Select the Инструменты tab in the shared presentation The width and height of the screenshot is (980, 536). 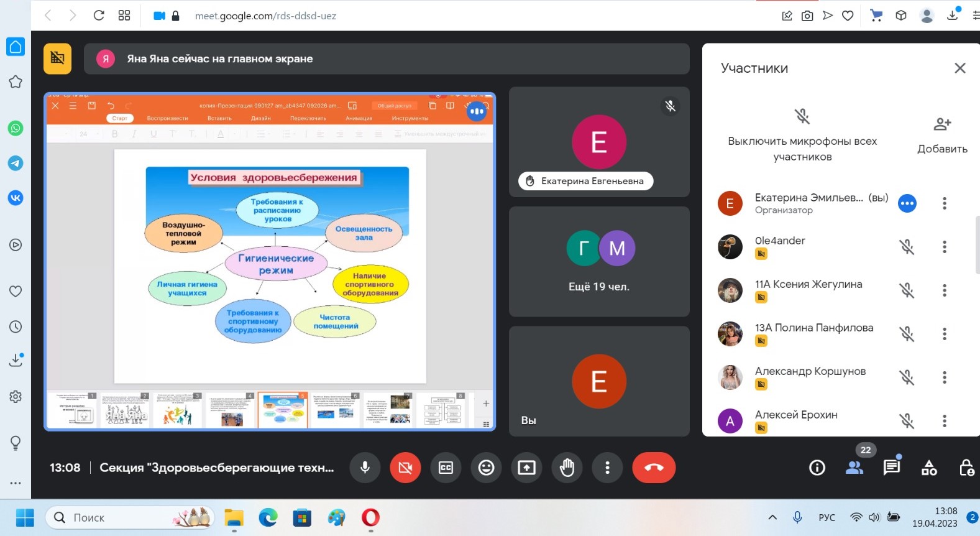pos(410,118)
